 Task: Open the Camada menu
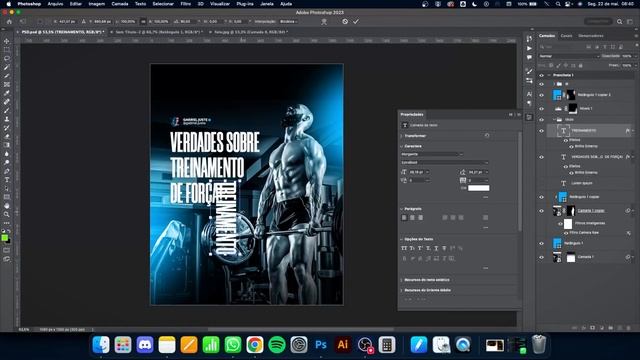tap(120, 4)
